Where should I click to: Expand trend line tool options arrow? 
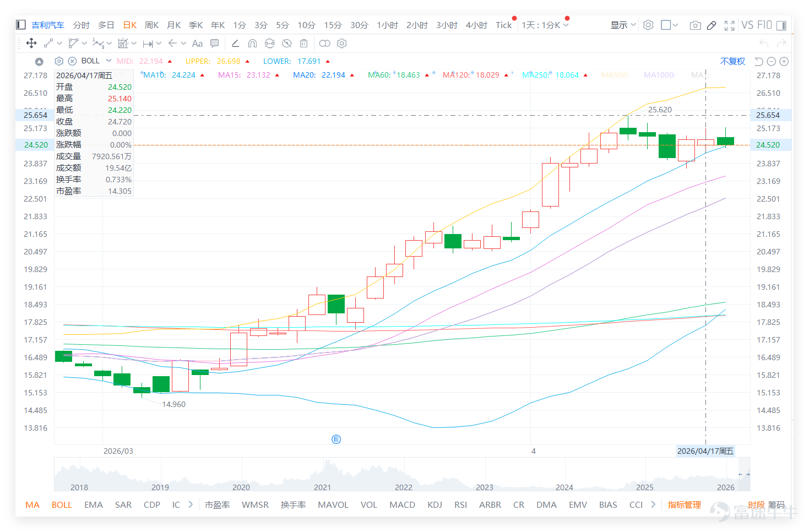[x=59, y=43]
